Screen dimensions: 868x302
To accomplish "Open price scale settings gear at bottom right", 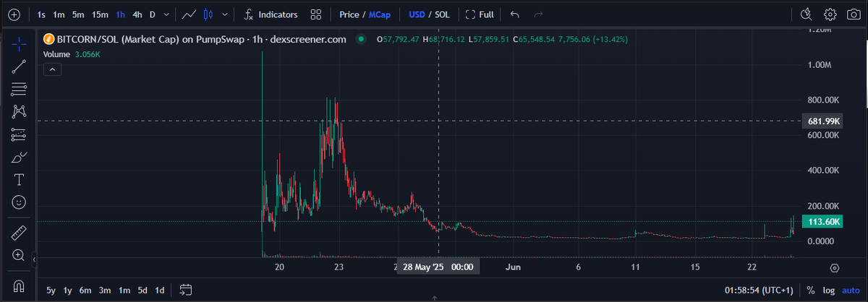I will pos(835,268).
